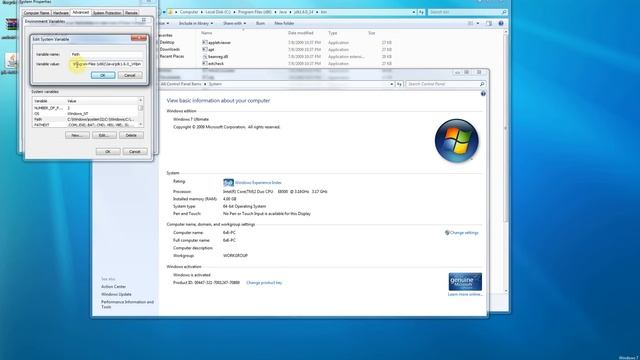The height and width of the screenshot is (360, 640).
Task: Click Local Disk (C:) breadcrumb in Explorer
Action: (218, 12)
